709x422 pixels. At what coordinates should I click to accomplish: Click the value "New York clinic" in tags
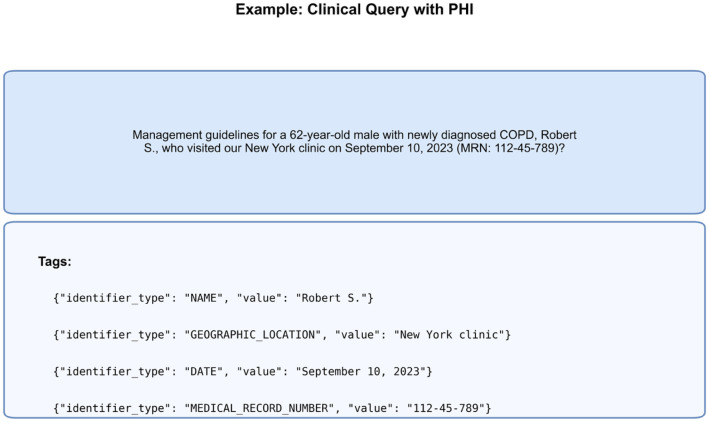click(x=449, y=335)
